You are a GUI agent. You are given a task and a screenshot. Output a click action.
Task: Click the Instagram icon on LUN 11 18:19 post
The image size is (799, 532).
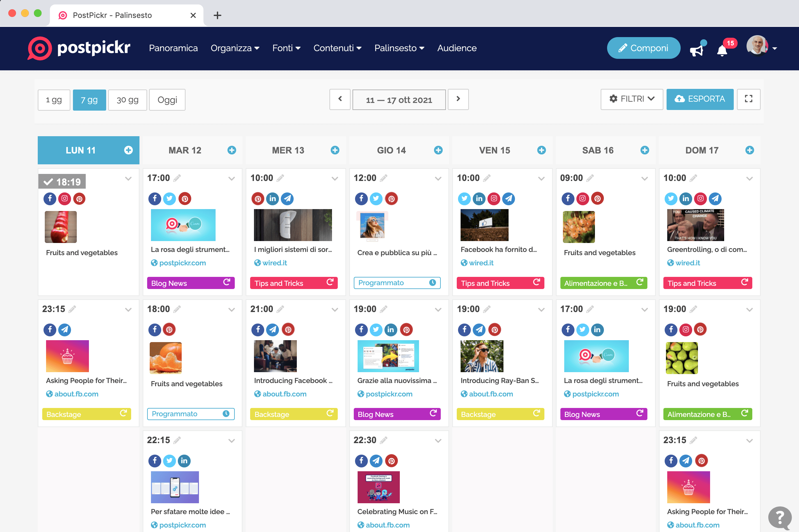tap(65, 199)
